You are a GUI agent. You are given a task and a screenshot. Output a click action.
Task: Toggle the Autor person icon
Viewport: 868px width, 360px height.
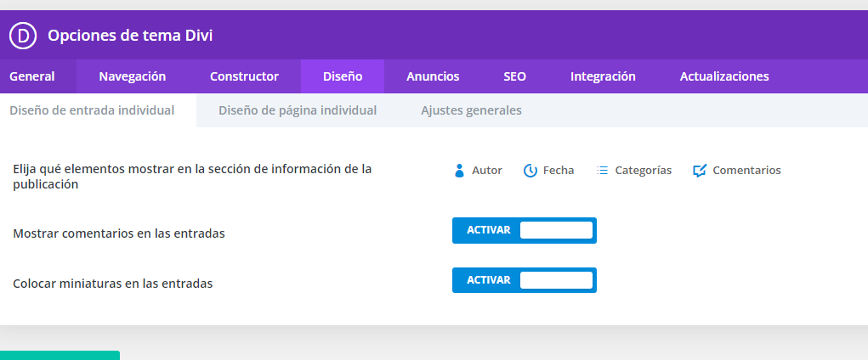[459, 171]
